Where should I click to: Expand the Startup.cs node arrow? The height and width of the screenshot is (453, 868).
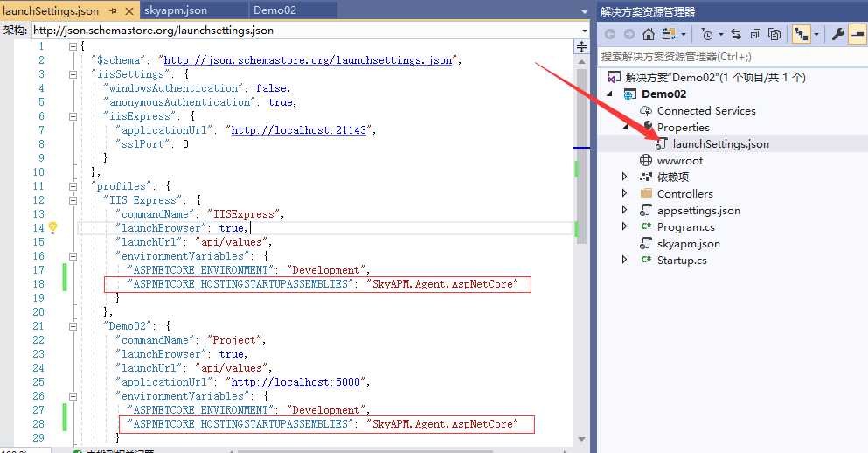625,260
